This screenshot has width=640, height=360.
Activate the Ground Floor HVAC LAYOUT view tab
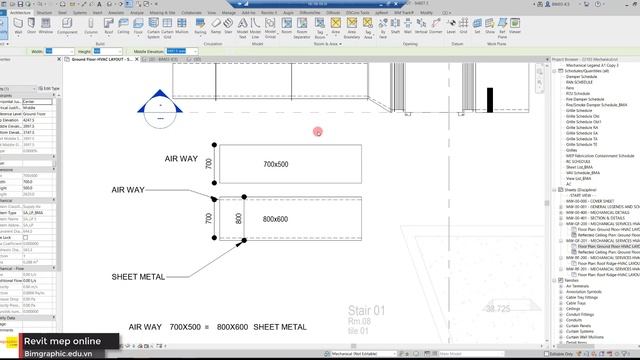pyautogui.click(x=102, y=60)
